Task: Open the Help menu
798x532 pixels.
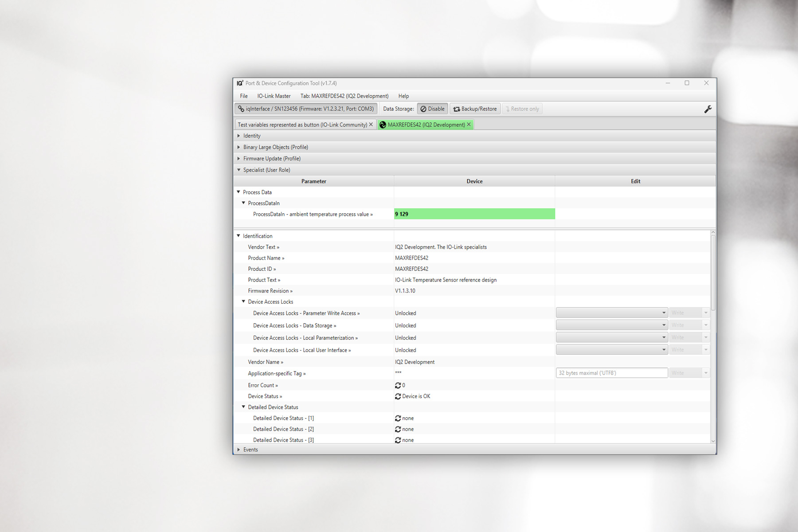Action: tap(403, 96)
